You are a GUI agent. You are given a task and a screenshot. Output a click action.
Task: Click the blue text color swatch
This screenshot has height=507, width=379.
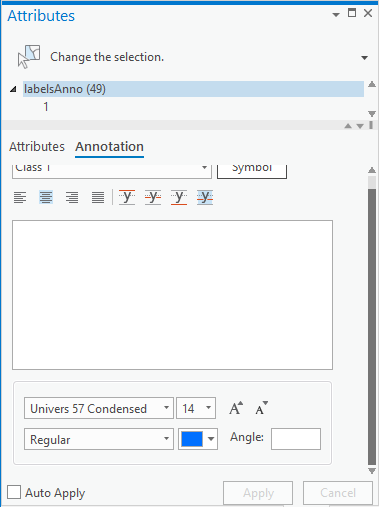coord(192,439)
